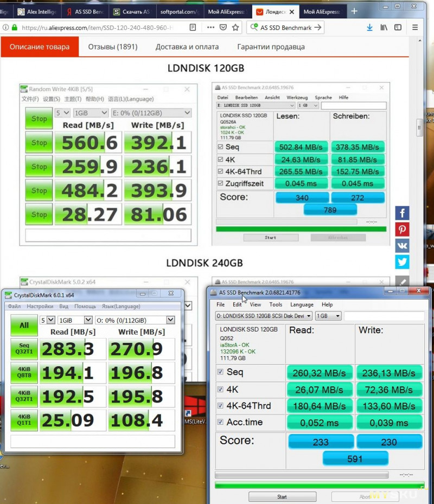The height and width of the screenshot is (504, 434).
Task: Click the search engine magnifier icon
Action: point(254,27)
